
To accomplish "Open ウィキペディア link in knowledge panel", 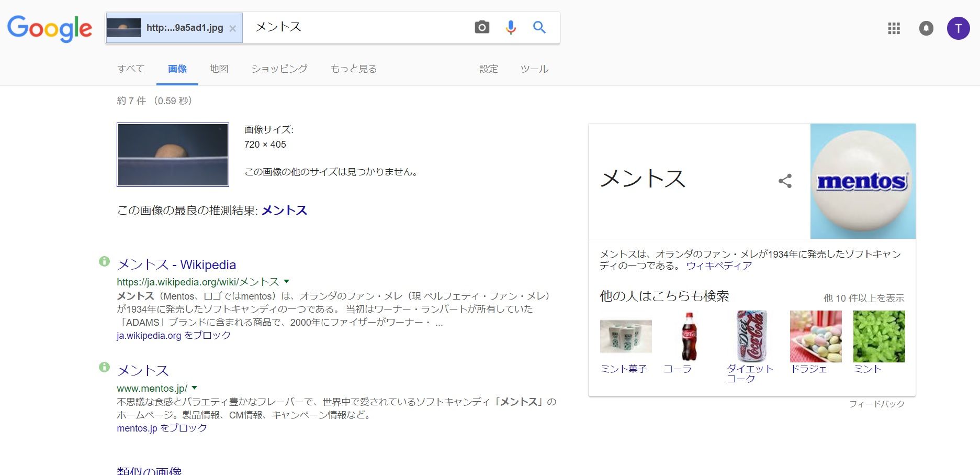I will 719,266.
